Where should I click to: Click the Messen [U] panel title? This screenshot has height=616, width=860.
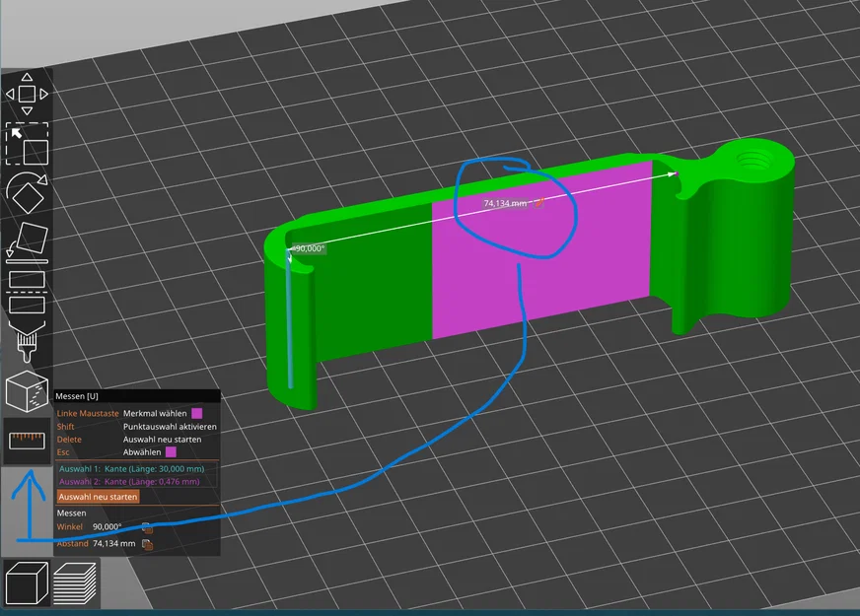tap(77, 395)
